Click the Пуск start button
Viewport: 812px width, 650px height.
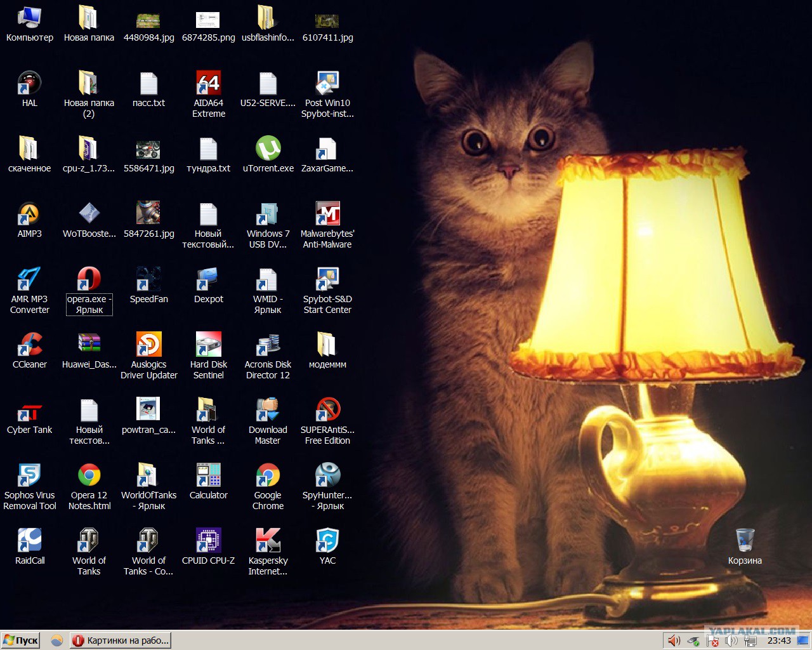(x=21, y=640)
